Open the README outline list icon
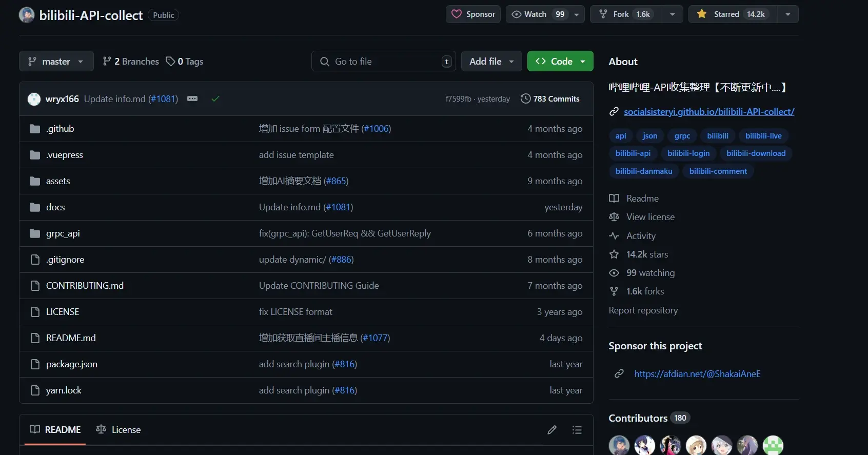The image size is (868, 455). tap(577, 430)
